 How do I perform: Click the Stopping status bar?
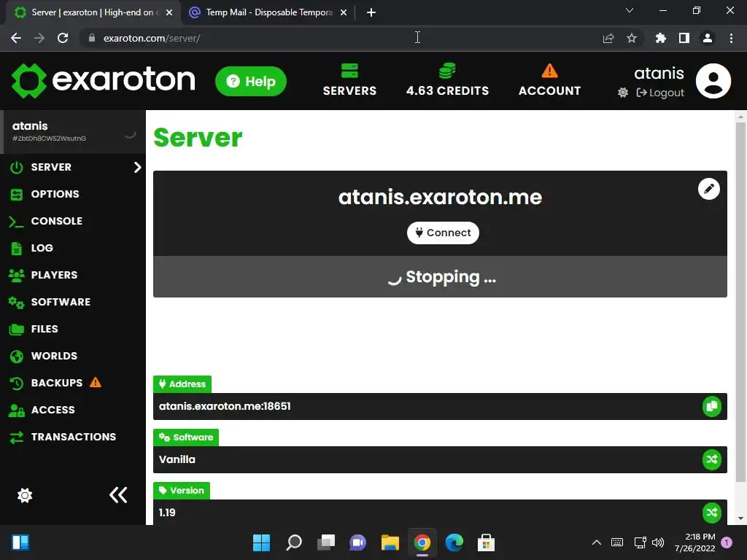pos(440,276)
